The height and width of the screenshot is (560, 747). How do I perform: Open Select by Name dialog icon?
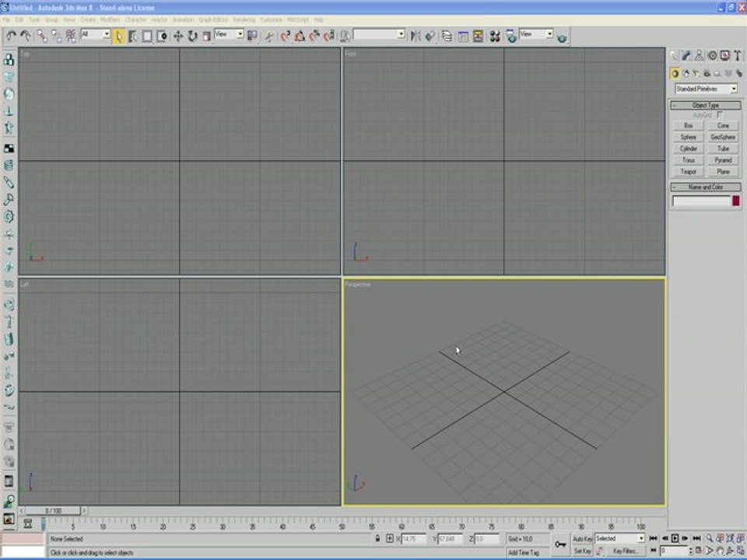coord(133,37)
